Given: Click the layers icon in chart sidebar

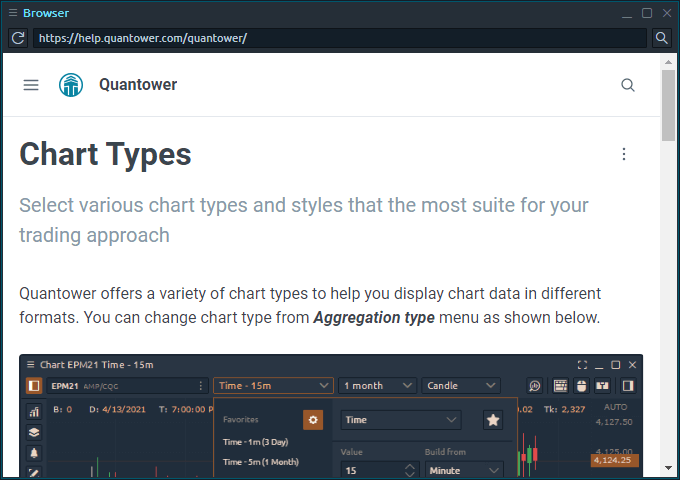Looking at the screenshot, I should [x=34, y=432].
